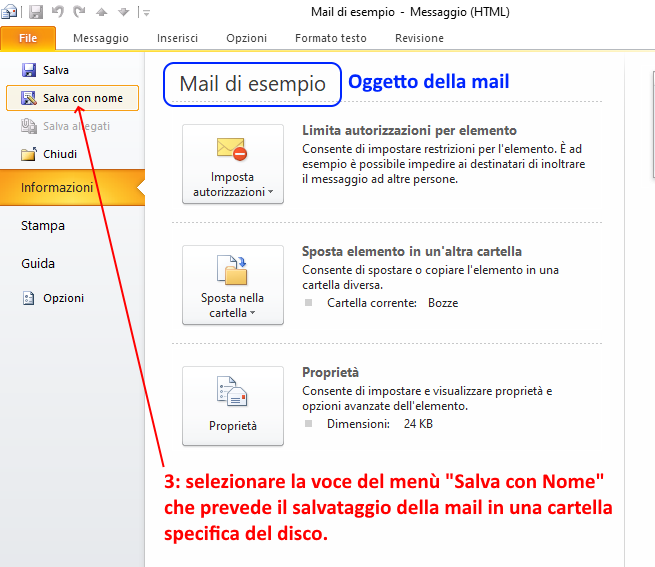This screenshot has height=567, width=655.
Task: Open the Formato testo tab
Action: point(331,38)
